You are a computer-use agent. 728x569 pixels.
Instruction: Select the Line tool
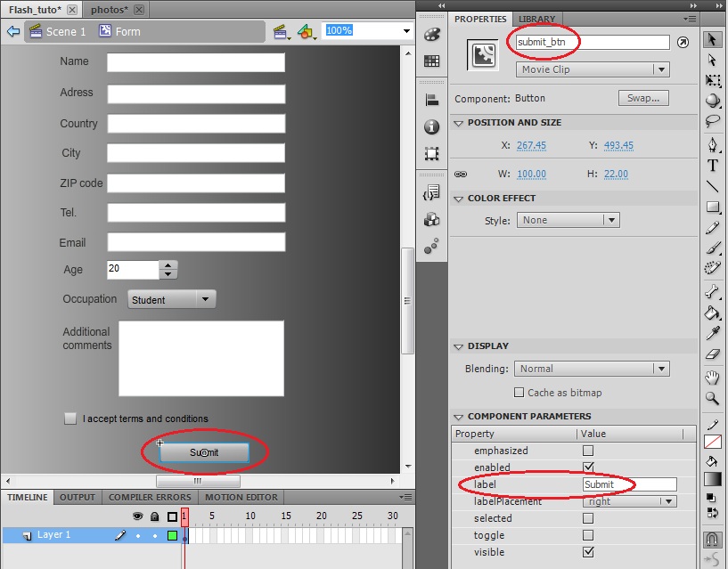click(713, 186)
